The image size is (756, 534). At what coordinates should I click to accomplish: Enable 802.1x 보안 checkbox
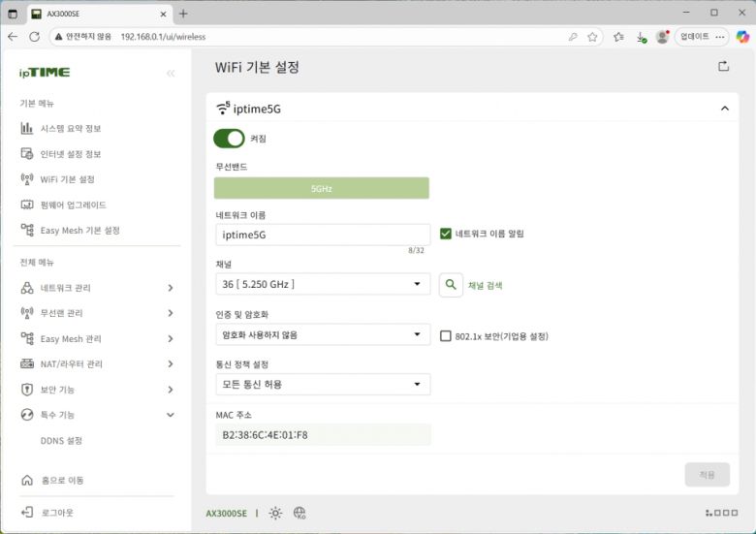(x=446, y=336)
